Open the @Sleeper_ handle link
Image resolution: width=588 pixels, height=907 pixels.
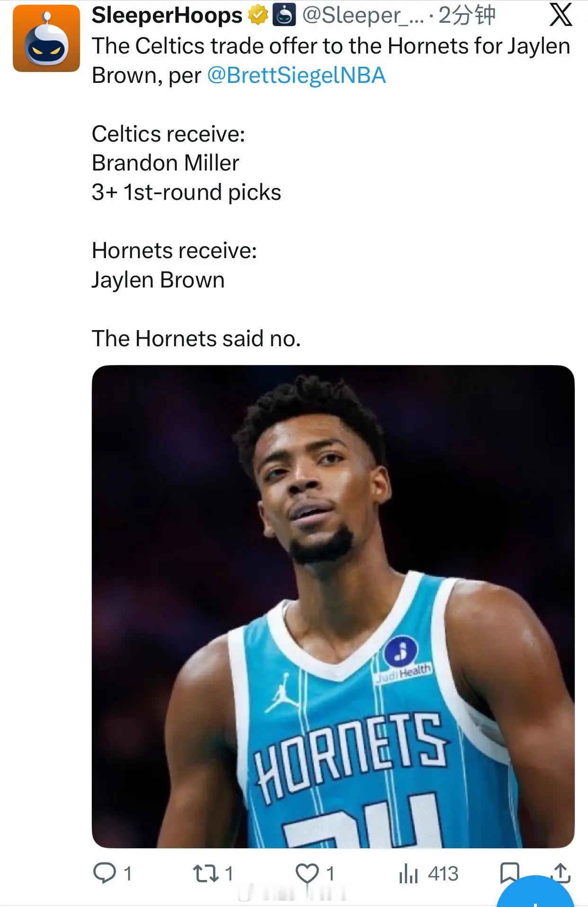[363, 16]
